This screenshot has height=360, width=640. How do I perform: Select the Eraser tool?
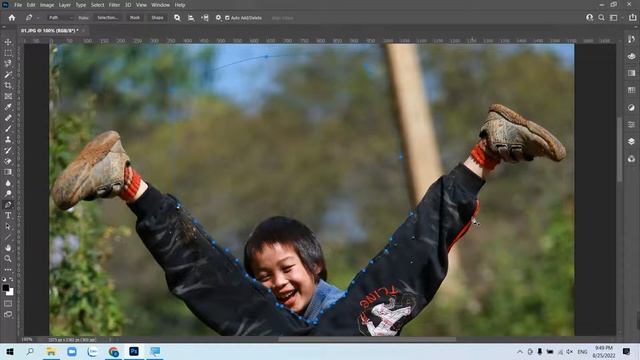[8, 161]
